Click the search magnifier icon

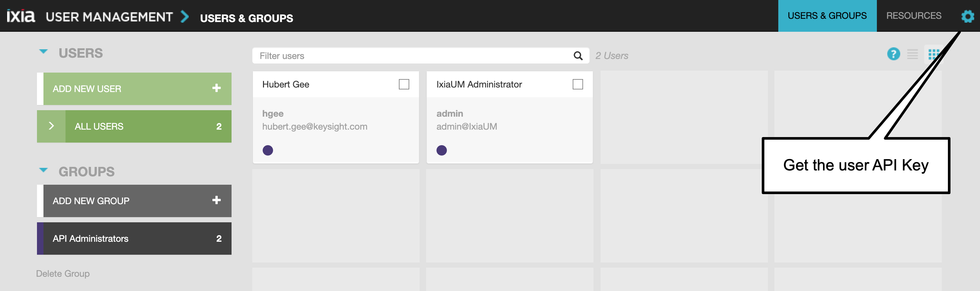(578, 56)
